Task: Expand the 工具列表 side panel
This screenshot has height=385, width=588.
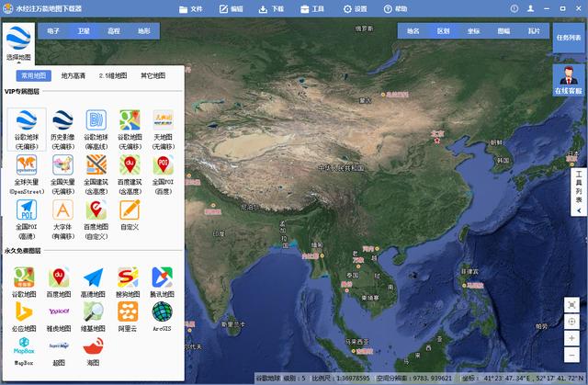Action: pyautogui.click(x=579, y=187)
